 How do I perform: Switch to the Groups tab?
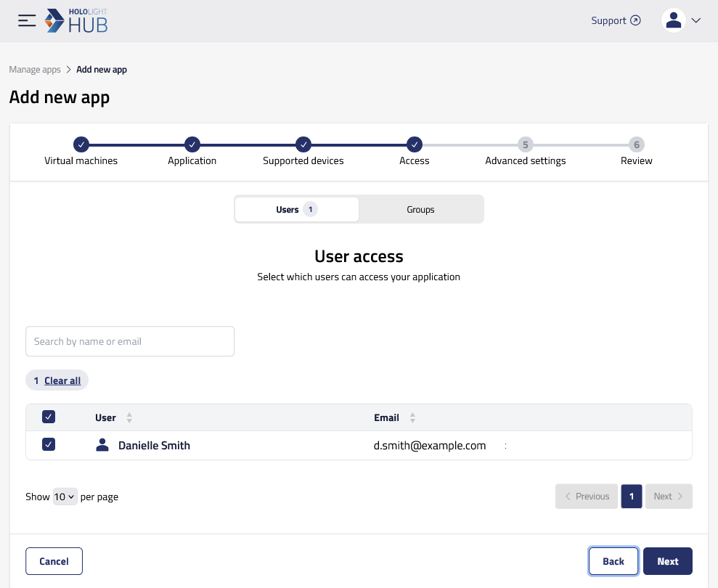tap(420, 209)
